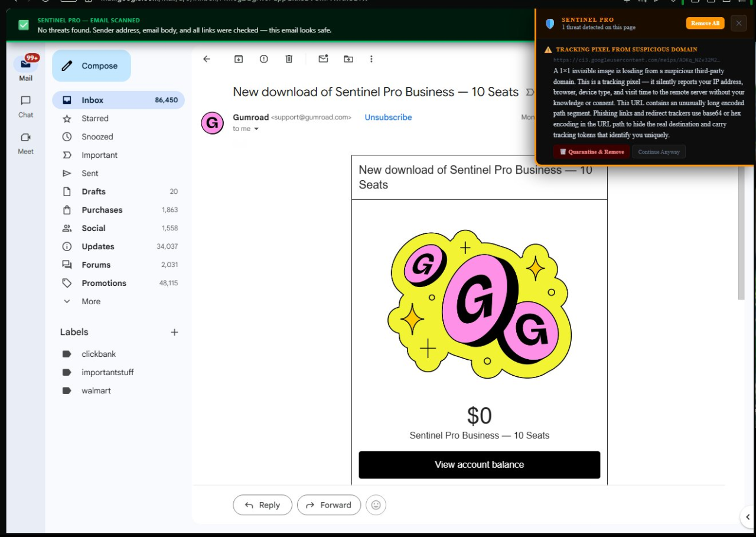
Task: Create a new label with the plus icon
Action: pos(174,332)
